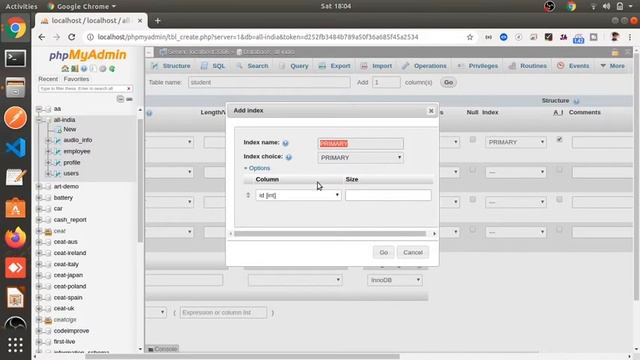This screenshot has width=640, height=360.
Task: Click the help icon next to Index choice
Action: [289, 157]
